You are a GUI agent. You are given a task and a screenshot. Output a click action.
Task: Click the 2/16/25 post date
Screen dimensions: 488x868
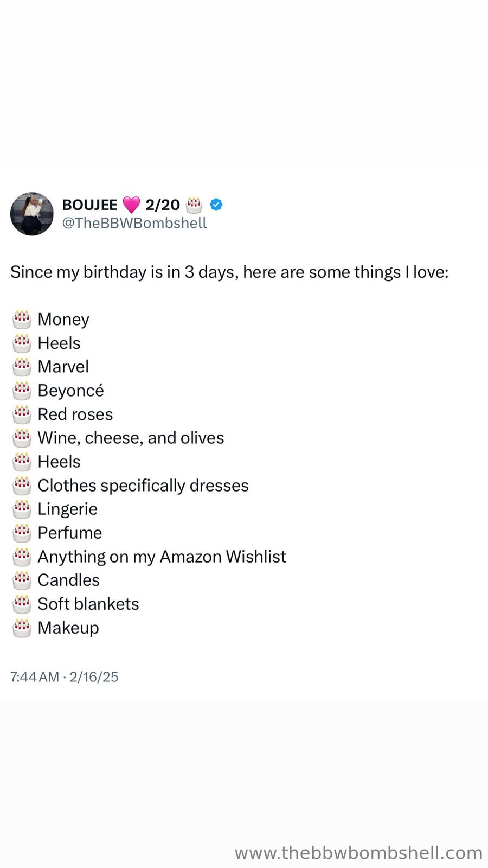coord(94,677)
